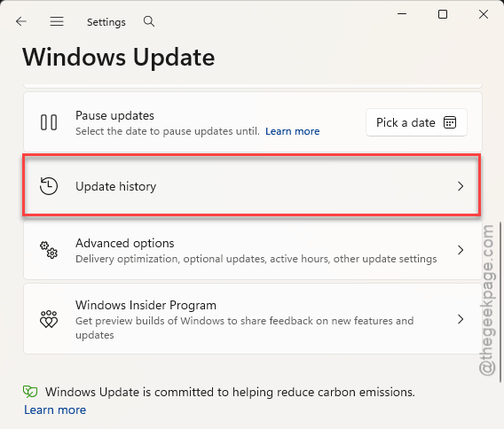Click the Advanced options gears icon
The height and width of the screenshot is (429, 504).
click(x=49, y=250)
